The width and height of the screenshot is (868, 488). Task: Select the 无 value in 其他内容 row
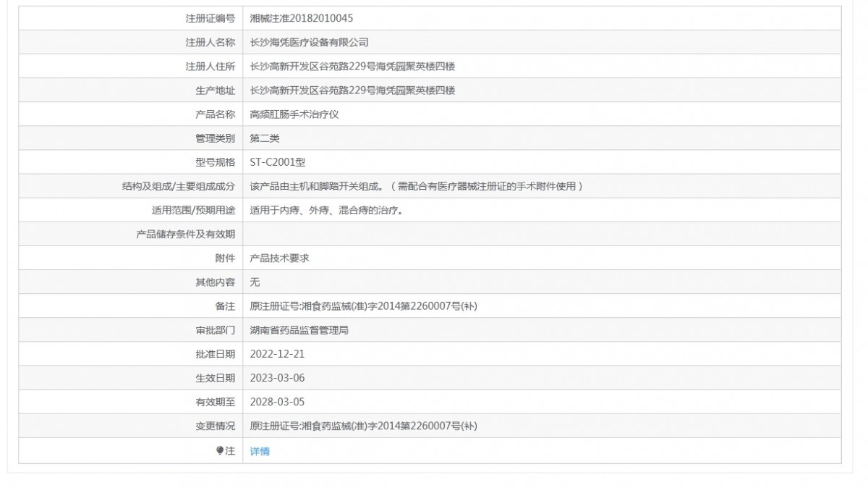(x=255, y=282)
